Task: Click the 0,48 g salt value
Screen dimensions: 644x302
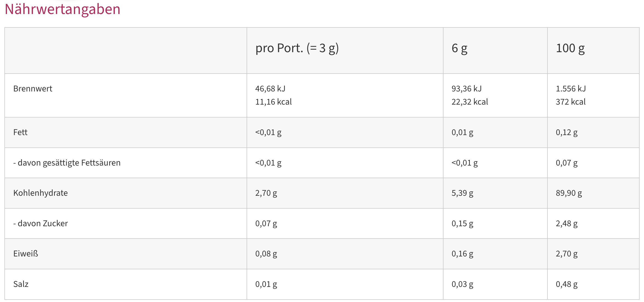Action: 567,284
